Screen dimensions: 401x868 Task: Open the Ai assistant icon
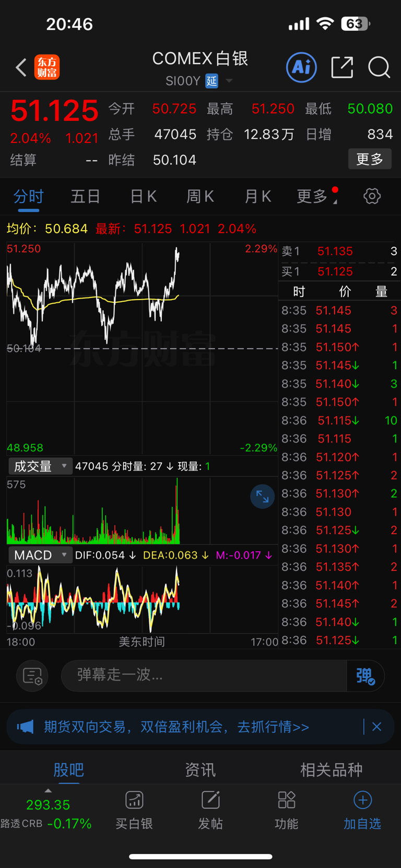click(301, 67)
